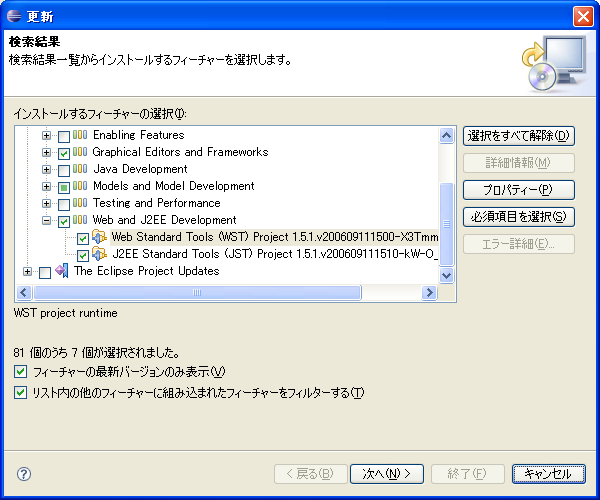600x500 pixels.
Task: Check the Enabling Features checkbox
Action: pos(64,136)
